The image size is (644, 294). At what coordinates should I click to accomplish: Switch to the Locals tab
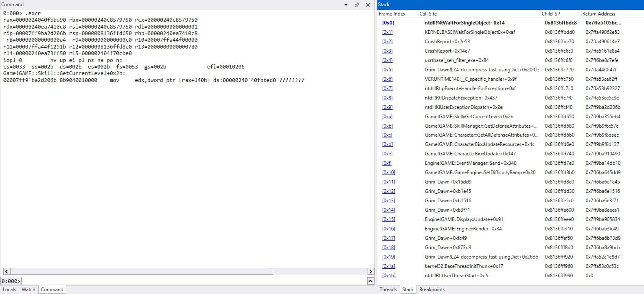[9, 290]
